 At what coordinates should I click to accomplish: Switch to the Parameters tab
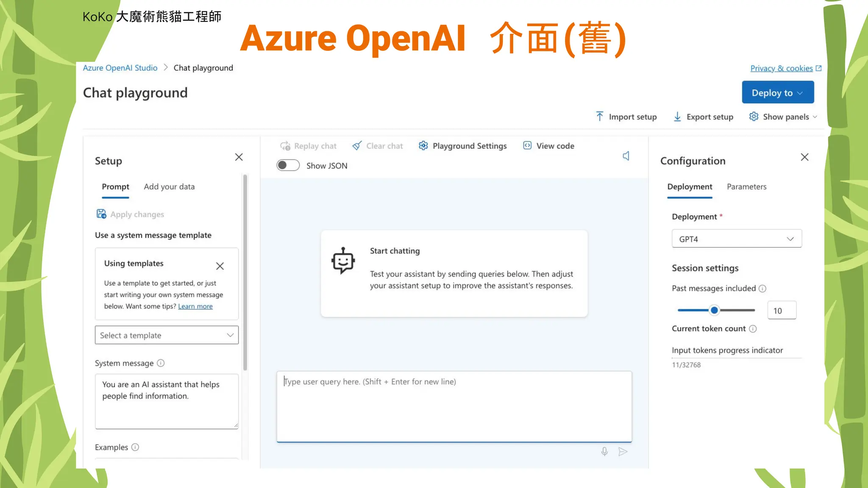tap(746, 187)
